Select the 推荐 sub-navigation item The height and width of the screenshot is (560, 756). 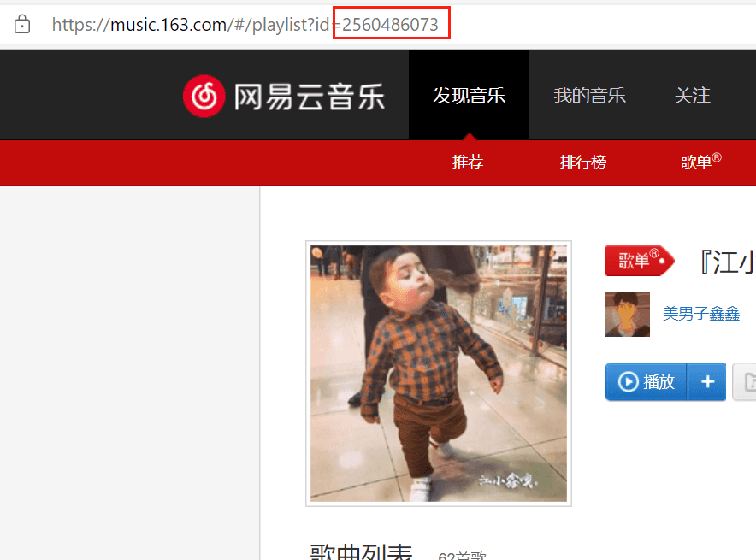468,162
